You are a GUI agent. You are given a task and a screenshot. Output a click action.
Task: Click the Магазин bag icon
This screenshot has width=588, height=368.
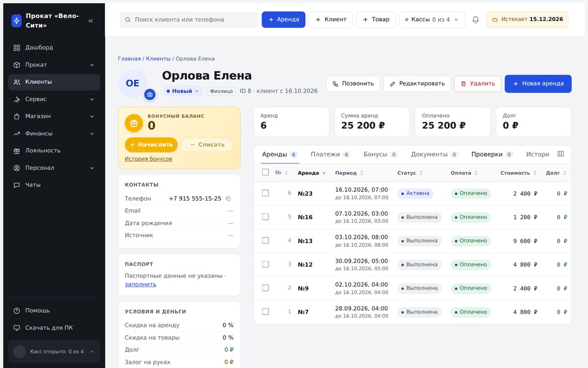(x=17, y=116)
